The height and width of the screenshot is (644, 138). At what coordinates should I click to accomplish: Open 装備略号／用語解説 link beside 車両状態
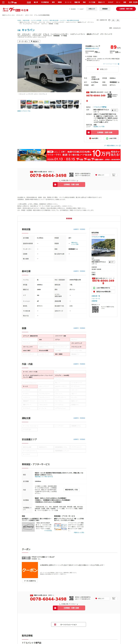coord(79,229)
